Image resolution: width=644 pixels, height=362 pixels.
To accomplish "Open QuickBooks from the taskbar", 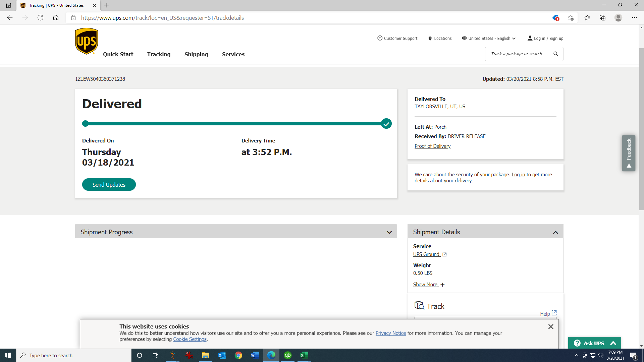I will [x=287, y=355].
